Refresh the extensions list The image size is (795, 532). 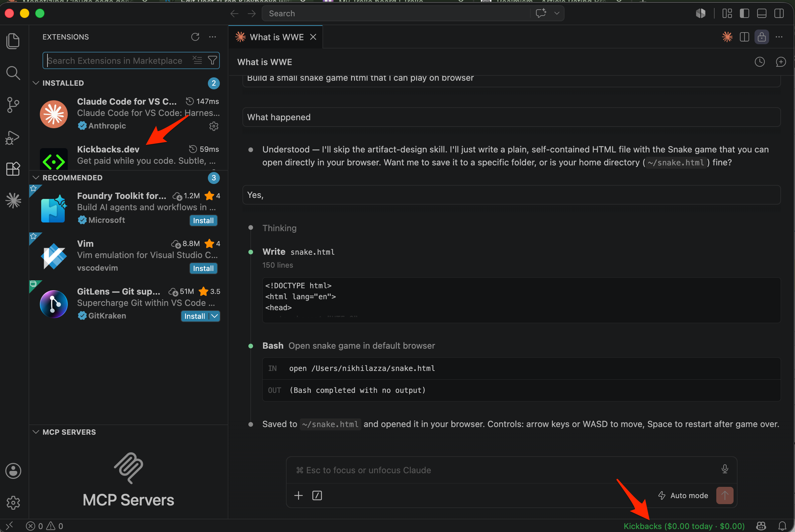pyautogui.click(x=195, y=37)
